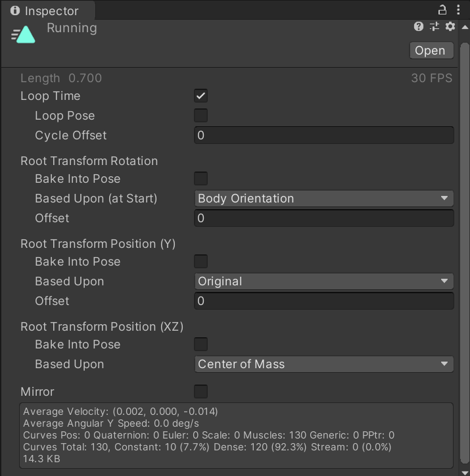The image size is (470, 476).
Task: Open the help reference icon
Action: [x=419, y=27]
